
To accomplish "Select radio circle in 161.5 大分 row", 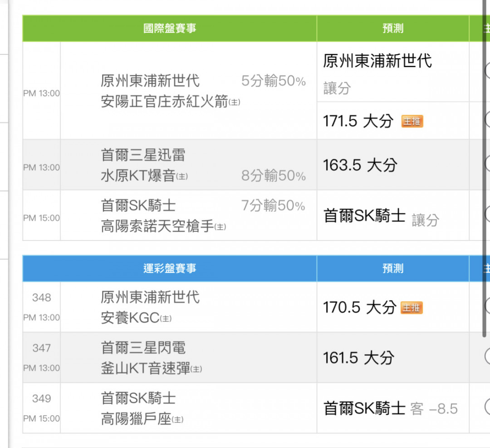I will click(487, 356).
